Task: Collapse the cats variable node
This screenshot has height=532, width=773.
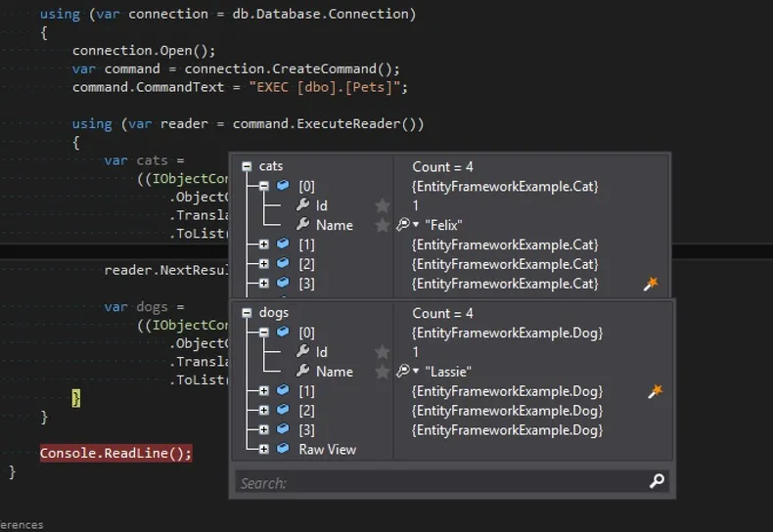Action: point(247,166)
